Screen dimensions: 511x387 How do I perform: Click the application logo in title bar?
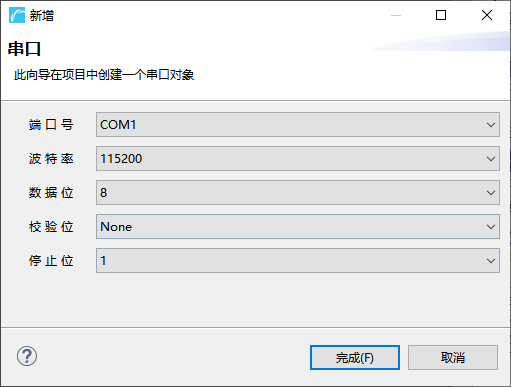pyautogui.click(x=17, y=15)
